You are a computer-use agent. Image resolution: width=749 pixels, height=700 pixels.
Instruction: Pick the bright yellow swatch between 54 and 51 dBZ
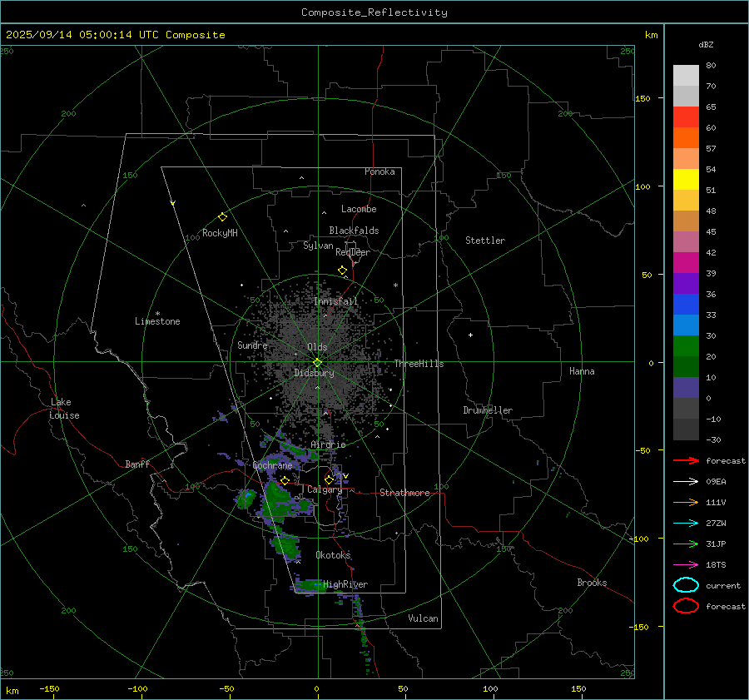pyautogui.click(x=686, y=180)
